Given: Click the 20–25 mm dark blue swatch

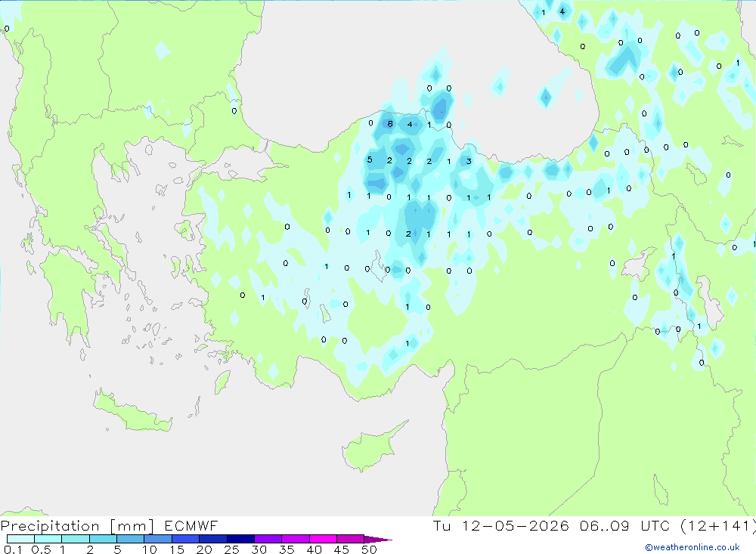Looking at the screenshot, I should (x=212, y=539).
